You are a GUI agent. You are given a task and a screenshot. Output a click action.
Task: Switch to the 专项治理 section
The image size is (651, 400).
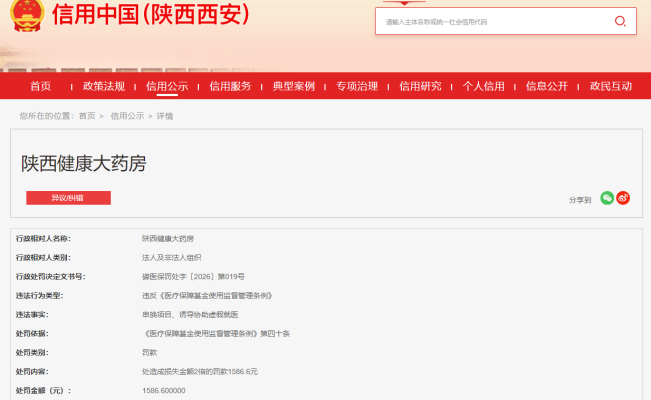[357, 86]
